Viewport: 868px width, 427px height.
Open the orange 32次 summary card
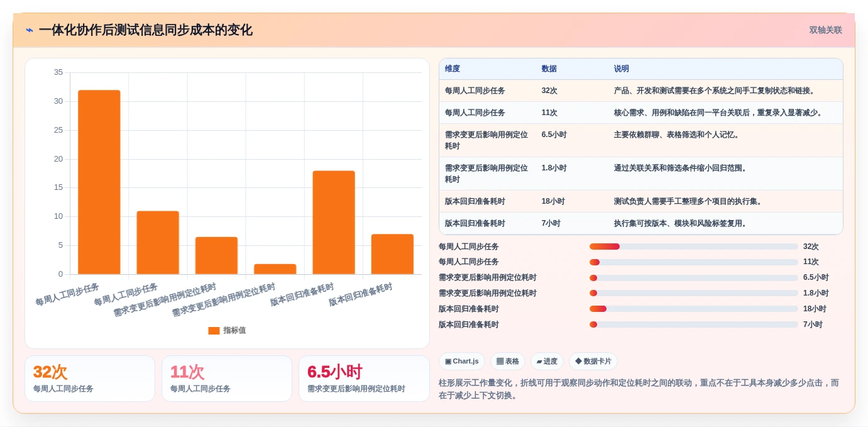point(90,379)
